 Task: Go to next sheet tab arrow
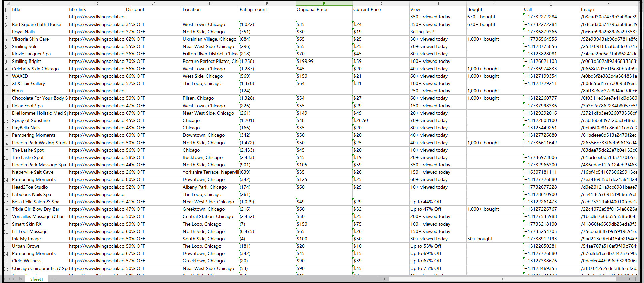pos(14,279)
